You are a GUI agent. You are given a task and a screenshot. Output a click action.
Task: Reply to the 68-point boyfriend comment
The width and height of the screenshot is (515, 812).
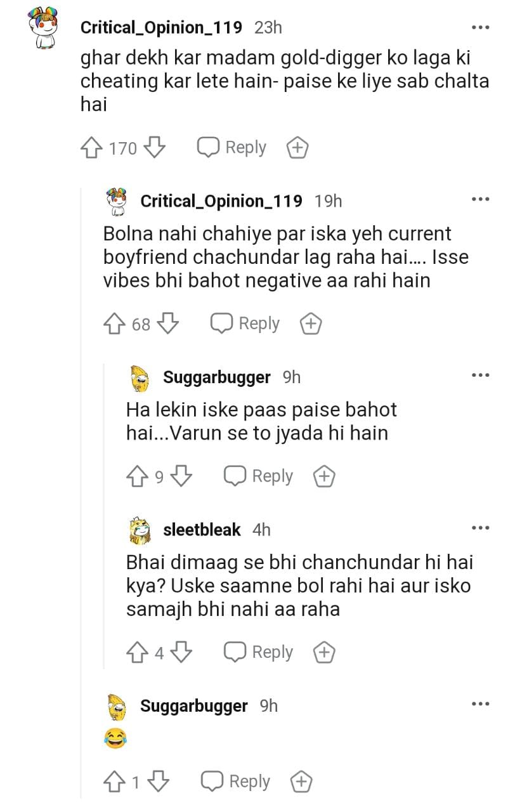245,324
